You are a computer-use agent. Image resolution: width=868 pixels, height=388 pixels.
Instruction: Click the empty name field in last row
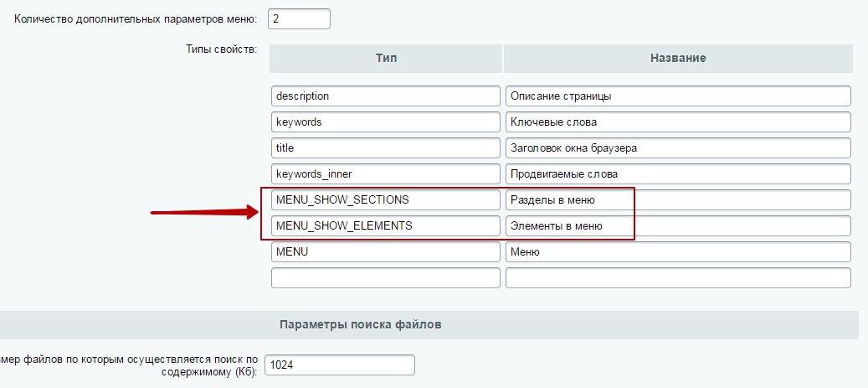678,278
